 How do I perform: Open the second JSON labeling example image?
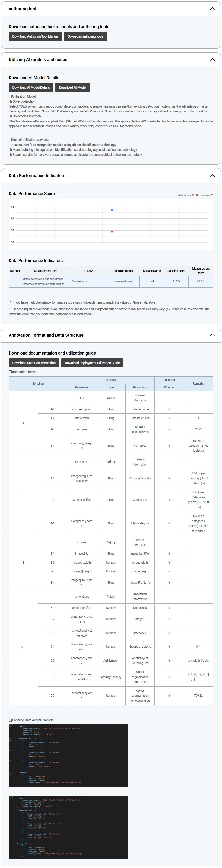coord(68,827)
